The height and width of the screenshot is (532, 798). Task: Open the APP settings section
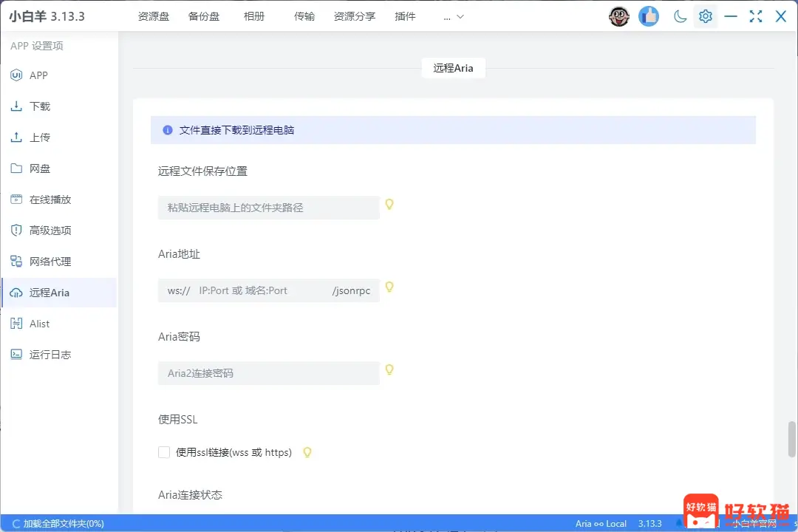(59, 75)
